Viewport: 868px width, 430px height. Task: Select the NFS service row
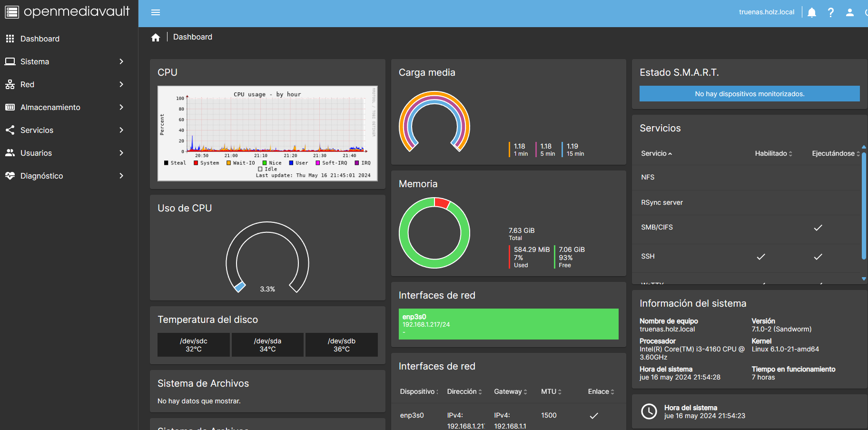[747, 177]
